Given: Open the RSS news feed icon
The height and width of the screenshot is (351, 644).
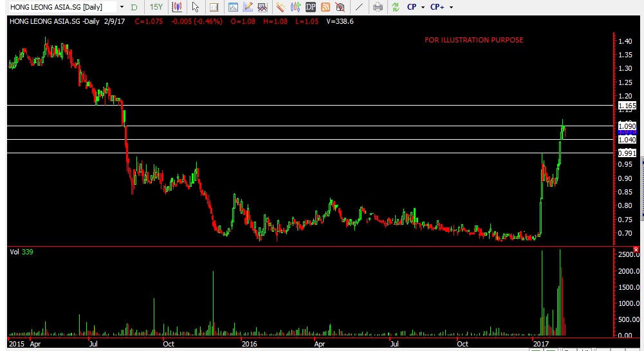Looking at the screenshot, I should [326, 7].
